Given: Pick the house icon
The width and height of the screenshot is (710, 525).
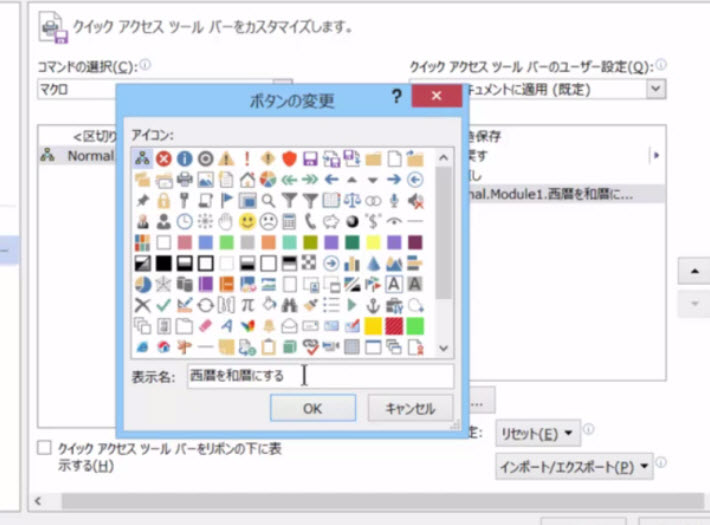Looking at the screenshot, I should pos(247,180).
